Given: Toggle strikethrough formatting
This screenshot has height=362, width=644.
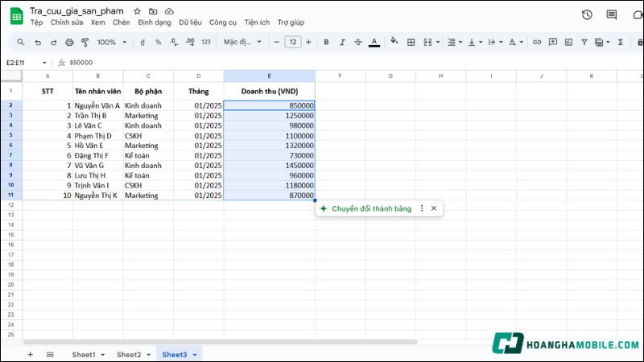Looking at the screenshot, I should click(x=357, y=42).
